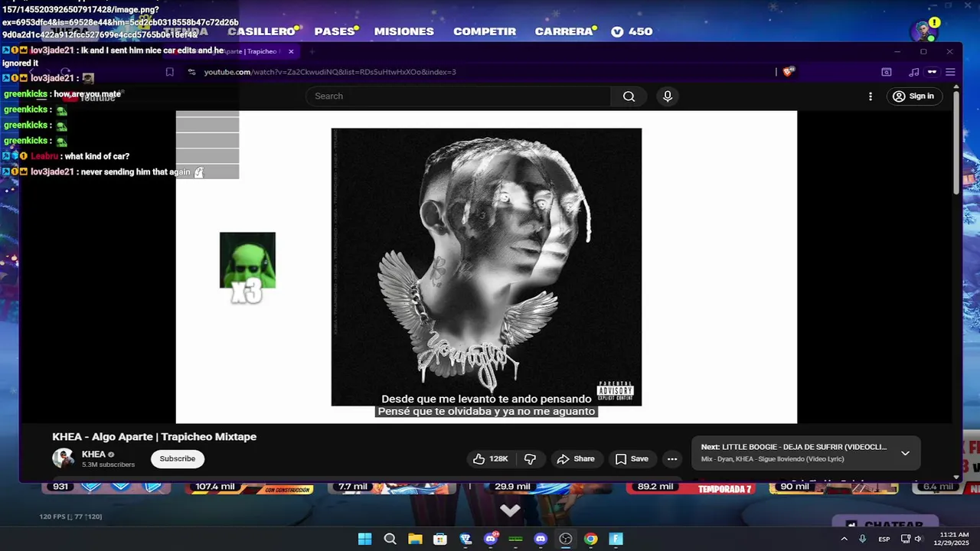The image size is (980, 551).
Task: Click chat message 'what kind of car?'
Action: coord(96,156)
